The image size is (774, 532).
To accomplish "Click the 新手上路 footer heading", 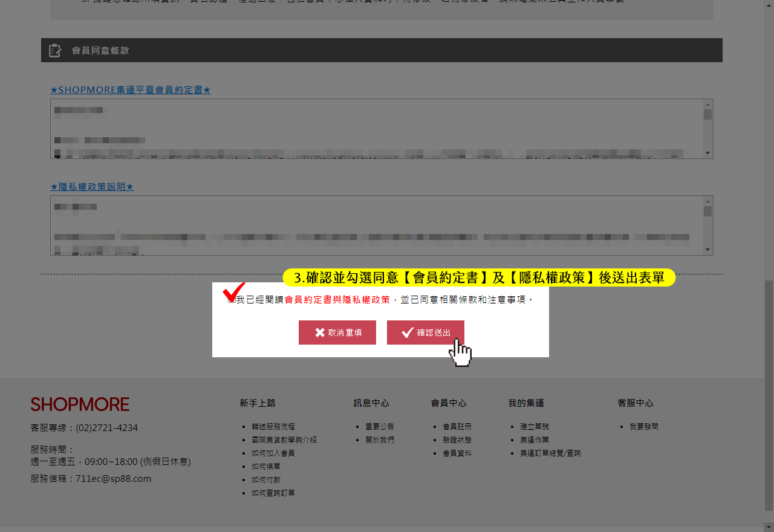I will coord(258,403).
